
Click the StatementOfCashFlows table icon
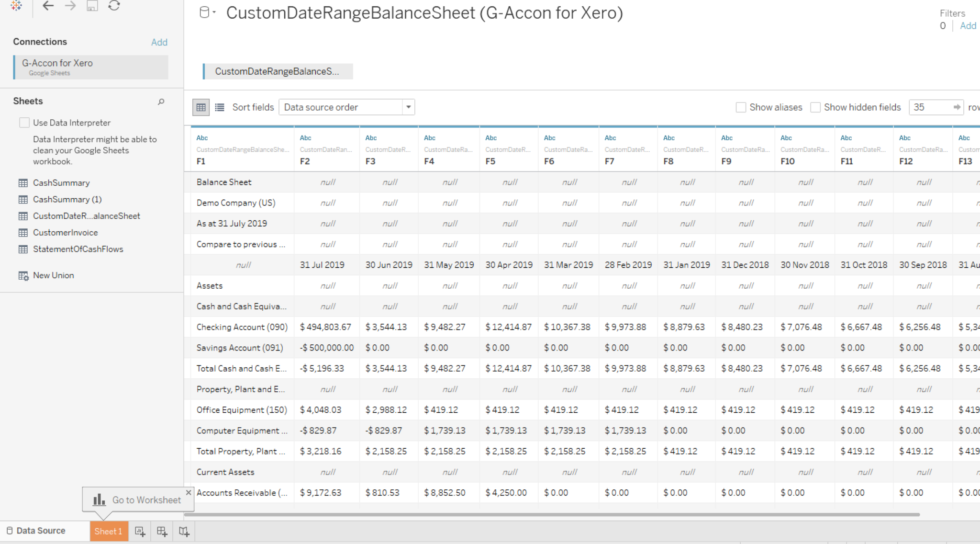coord(23,249)
